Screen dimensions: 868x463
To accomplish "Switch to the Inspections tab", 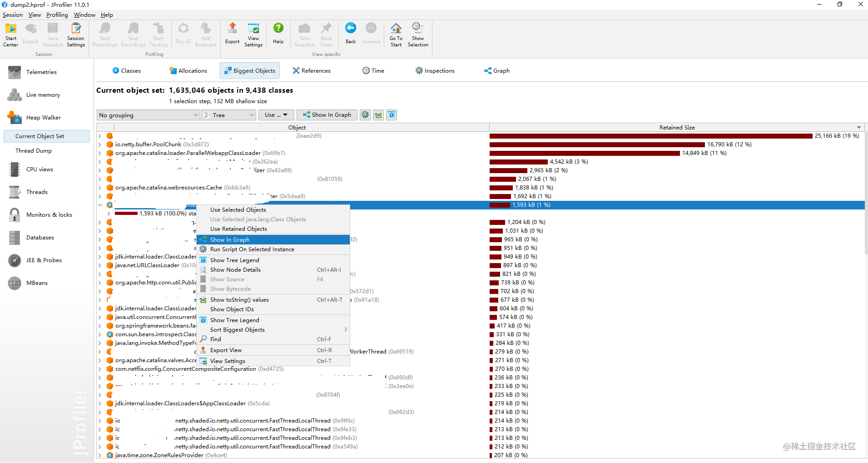I will 435,71.
